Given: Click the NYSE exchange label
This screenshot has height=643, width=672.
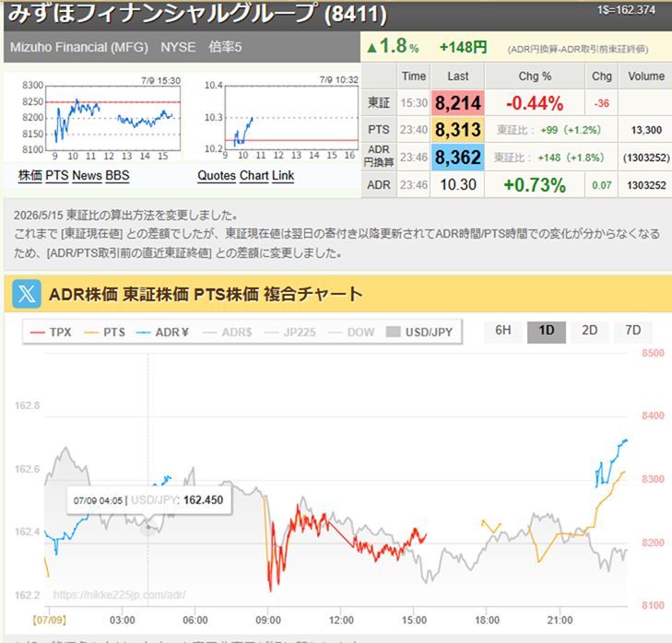Looking at the screenshot, I should coord(178,47).
